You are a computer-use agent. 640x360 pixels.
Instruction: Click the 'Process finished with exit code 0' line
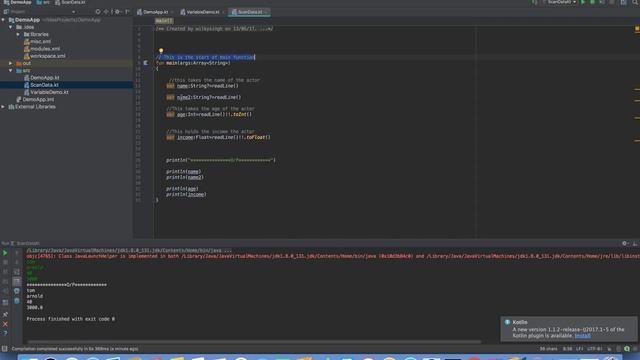[x=71, y=319]
